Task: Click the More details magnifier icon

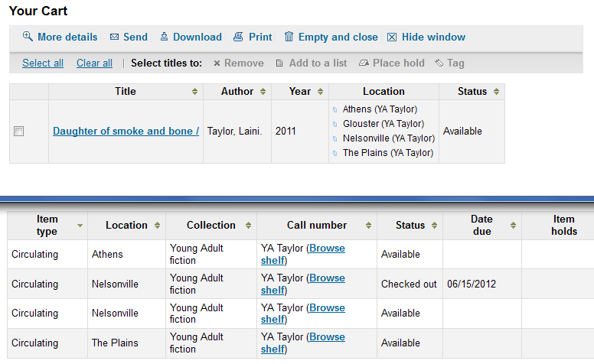Action: tap(28, 37)
